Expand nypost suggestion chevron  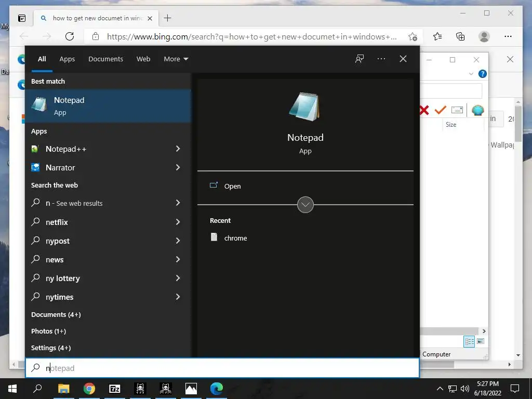click(x=178, y=241)
